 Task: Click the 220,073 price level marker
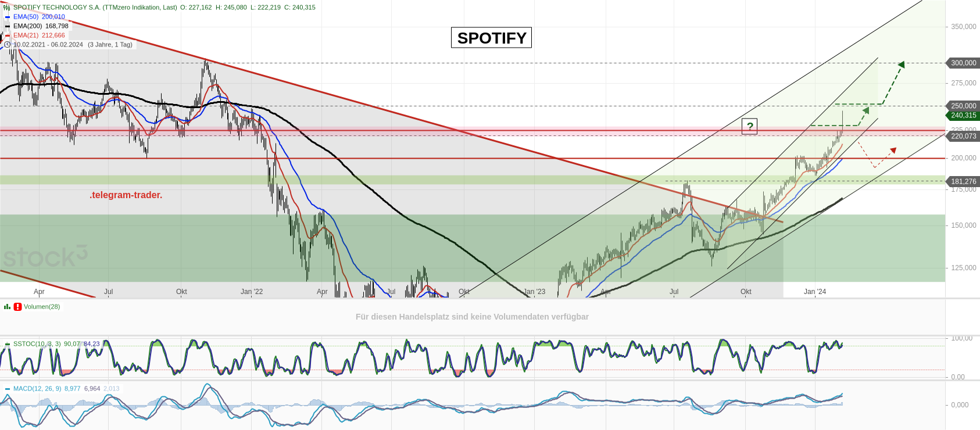963,136
